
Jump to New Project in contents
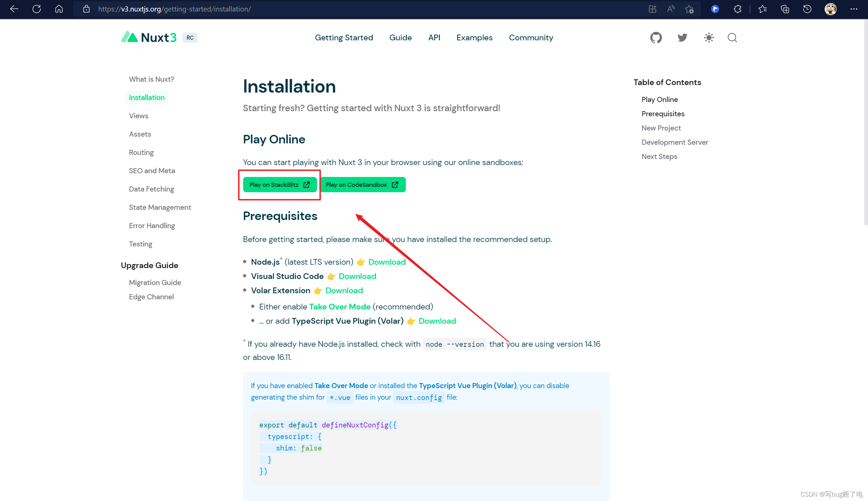tap(661, 128)
